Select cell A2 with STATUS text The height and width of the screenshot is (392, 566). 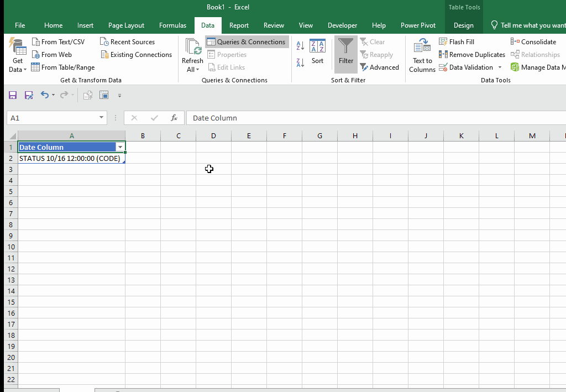pyautogui.click(x=71, y=158)
